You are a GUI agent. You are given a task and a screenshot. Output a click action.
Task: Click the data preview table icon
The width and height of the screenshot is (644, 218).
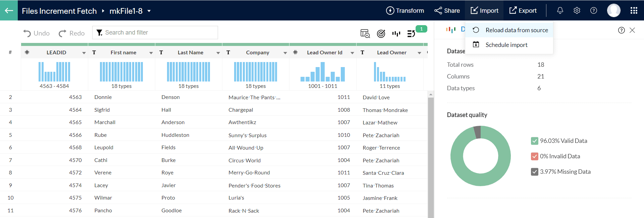pos(365,34)
